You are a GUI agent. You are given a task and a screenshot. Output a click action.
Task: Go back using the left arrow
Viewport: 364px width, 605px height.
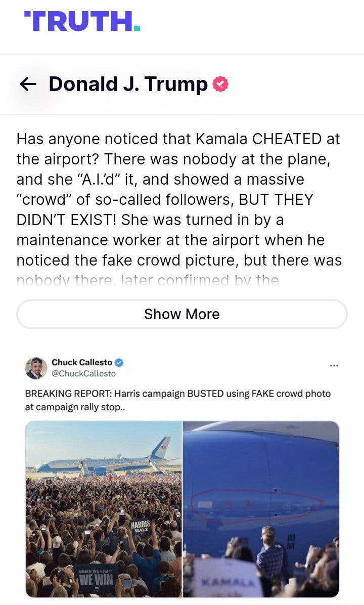29,84
